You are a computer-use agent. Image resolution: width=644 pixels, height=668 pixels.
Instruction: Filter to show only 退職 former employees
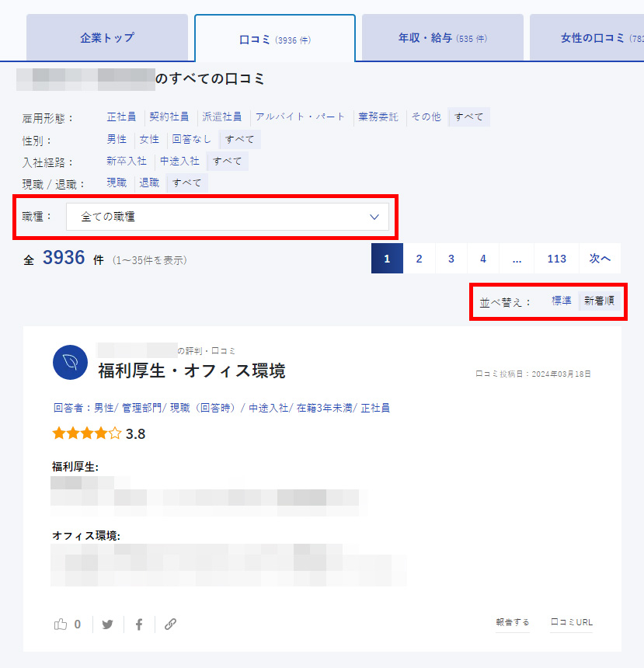[x=149, y=183]
